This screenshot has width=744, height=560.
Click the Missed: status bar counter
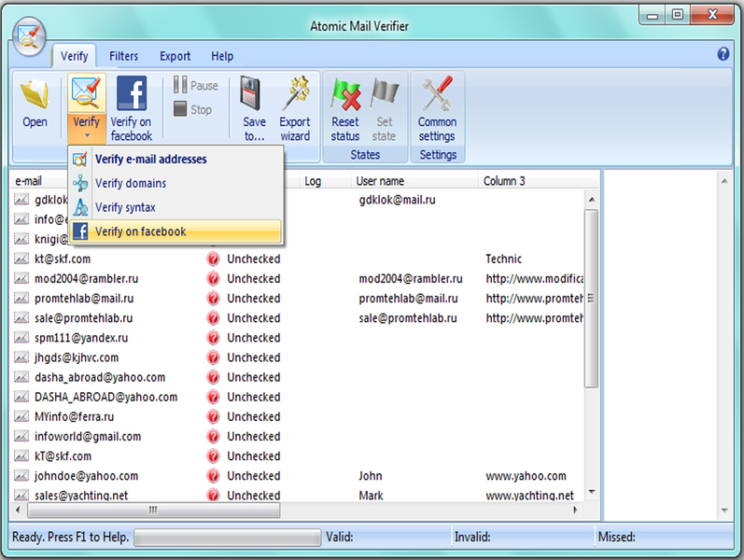tap(616, 538)
